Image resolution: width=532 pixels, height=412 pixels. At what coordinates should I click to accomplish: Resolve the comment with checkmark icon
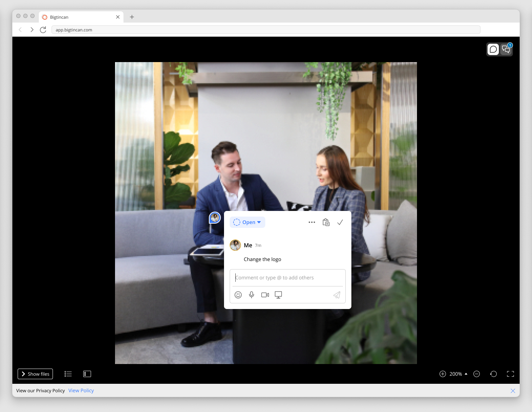pyautogui.click(x=340, y=222)
